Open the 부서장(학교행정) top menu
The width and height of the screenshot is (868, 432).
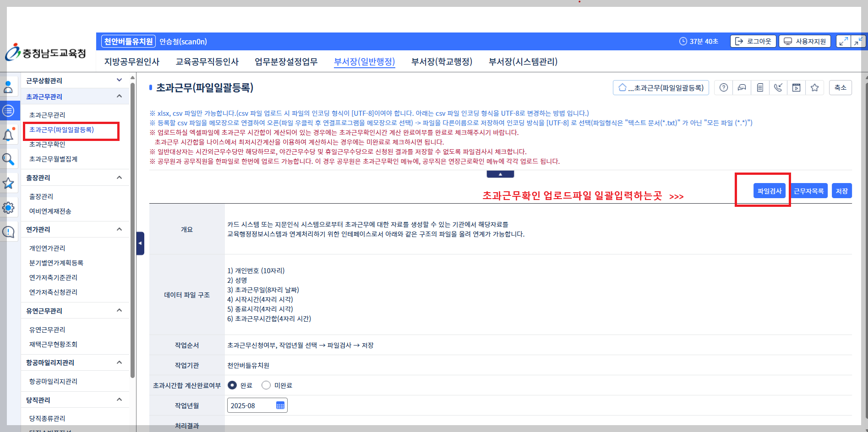click(442, 61)
